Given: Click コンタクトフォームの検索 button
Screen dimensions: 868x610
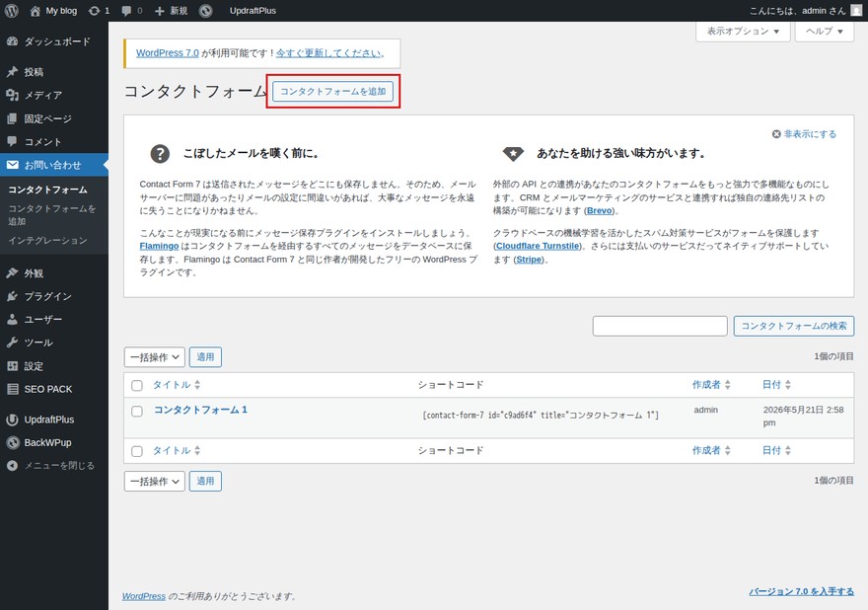Looking at the screenshot, I should (x=794, y=326).
